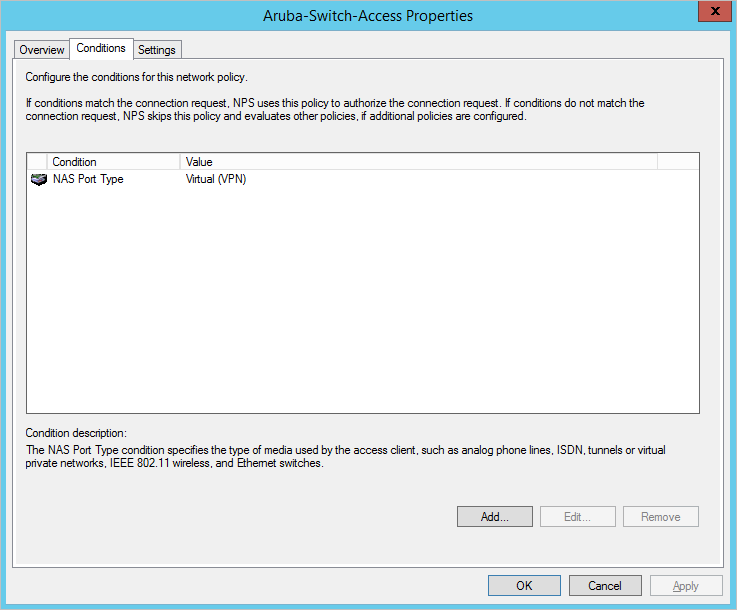The image size is (737, 610).
Task: Select the Conditions tab
Action: click(x=101, y=48)
